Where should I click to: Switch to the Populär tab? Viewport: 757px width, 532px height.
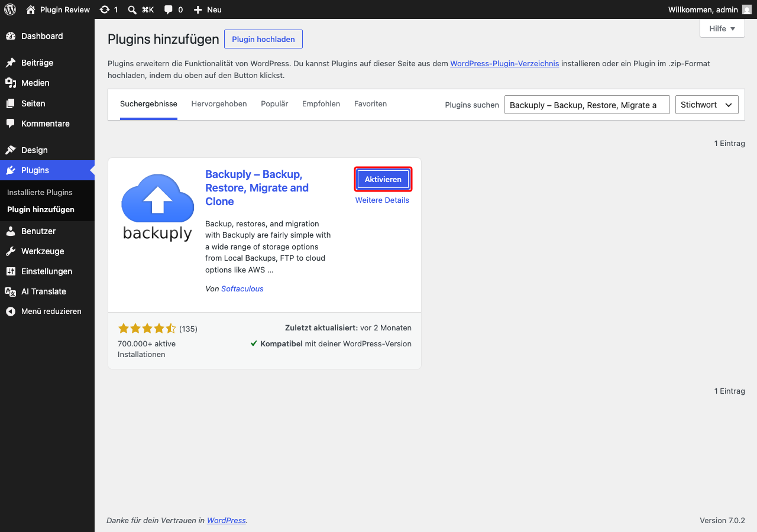[x=274, y=104]
